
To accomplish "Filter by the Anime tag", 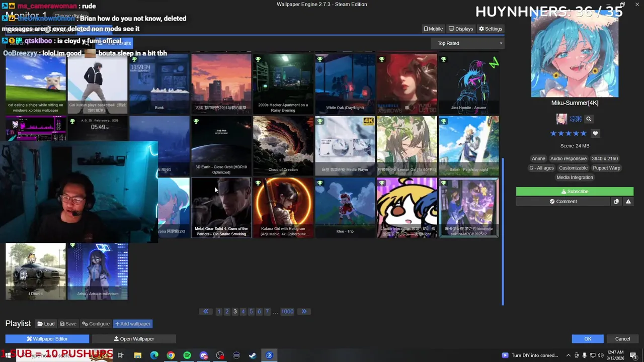I will pyautogui.click(x=538, y=158).
